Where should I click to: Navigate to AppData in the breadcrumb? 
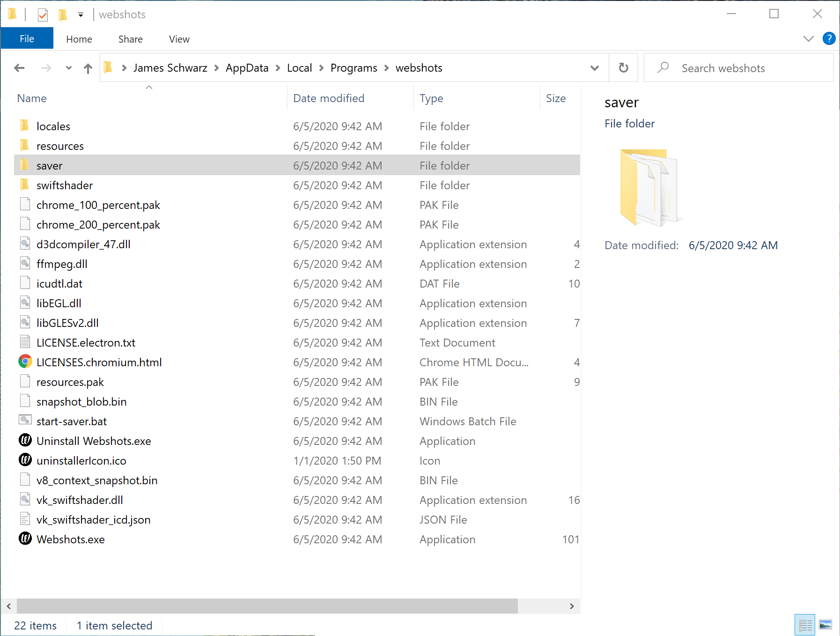(x=247, y=68)
